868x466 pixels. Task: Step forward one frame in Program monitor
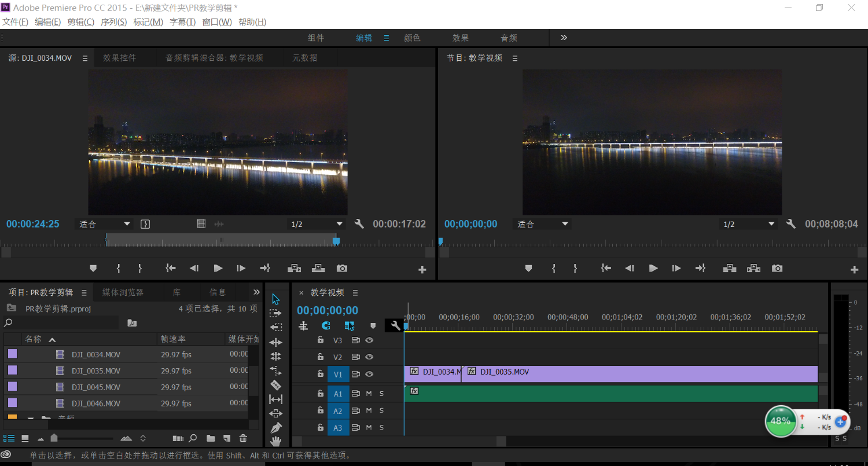[x=676, y=269]
